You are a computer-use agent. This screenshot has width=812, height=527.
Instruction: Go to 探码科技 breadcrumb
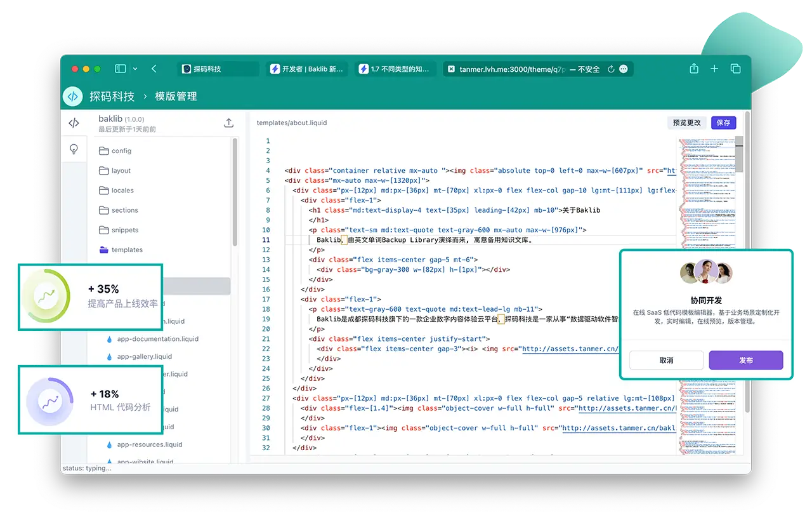[x=112, y=97]
